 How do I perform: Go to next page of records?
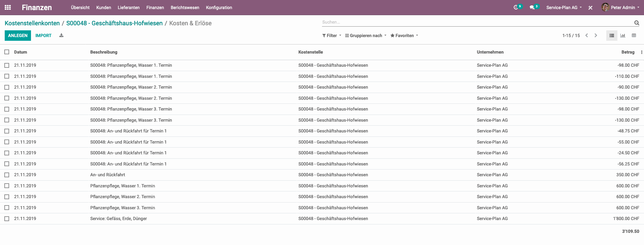point(596,35)
